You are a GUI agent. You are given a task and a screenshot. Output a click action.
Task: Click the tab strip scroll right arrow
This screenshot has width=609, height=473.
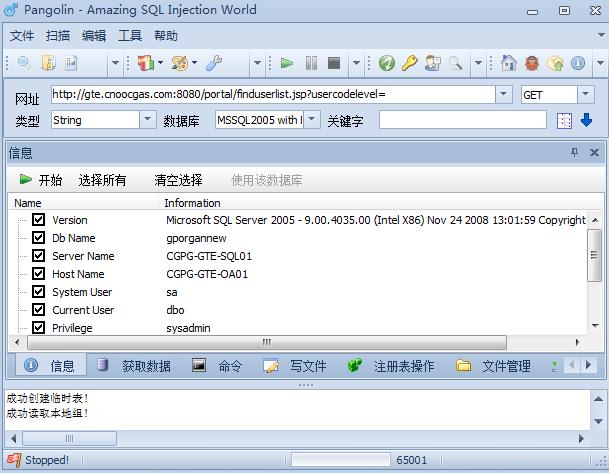click(x=588, y=365)
